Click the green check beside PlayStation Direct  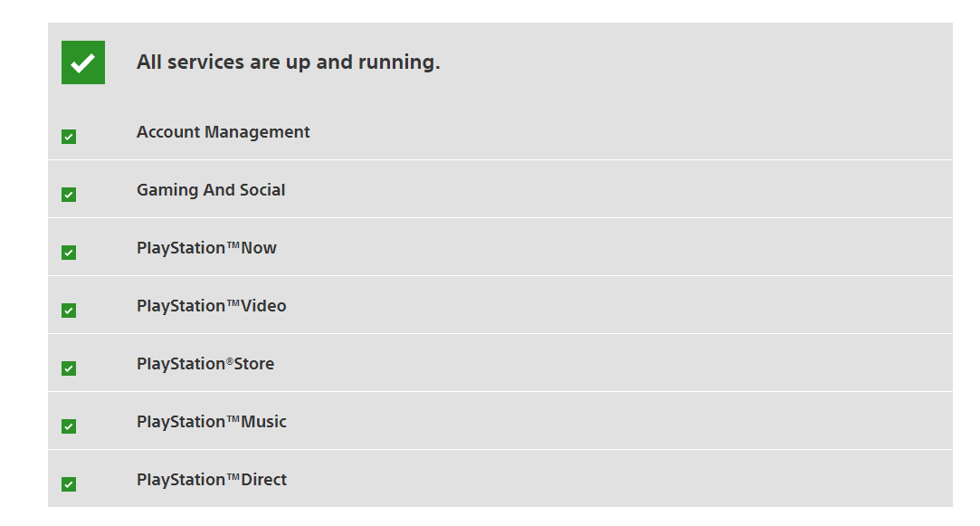pyautogui.click(x=69, y=484)
